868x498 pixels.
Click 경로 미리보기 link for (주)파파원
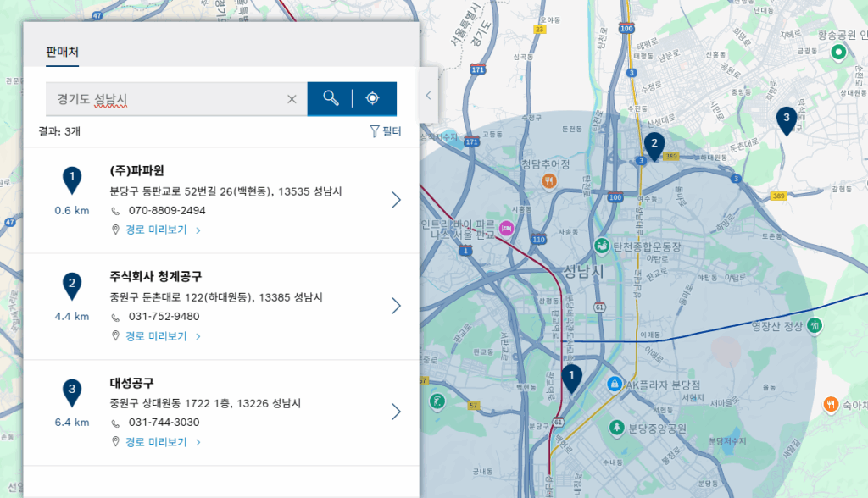click(156, 230)
